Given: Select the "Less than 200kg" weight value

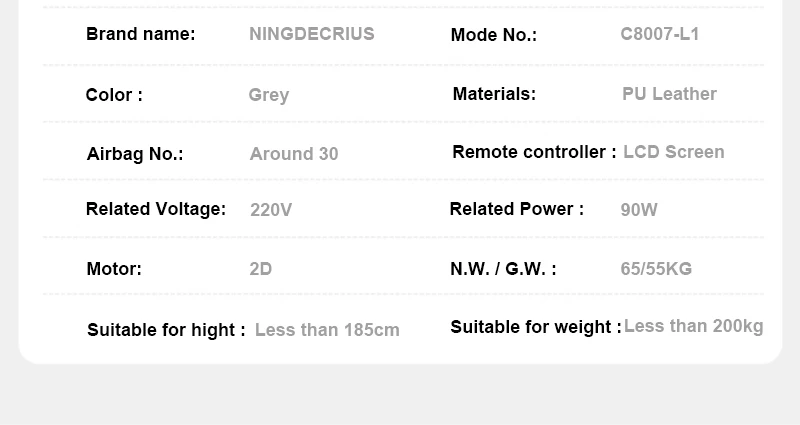Looking at the screenshot, I should 693,327.
